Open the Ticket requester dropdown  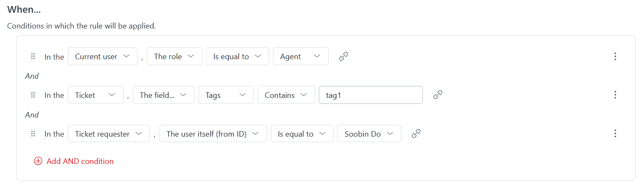click(109, 134)
